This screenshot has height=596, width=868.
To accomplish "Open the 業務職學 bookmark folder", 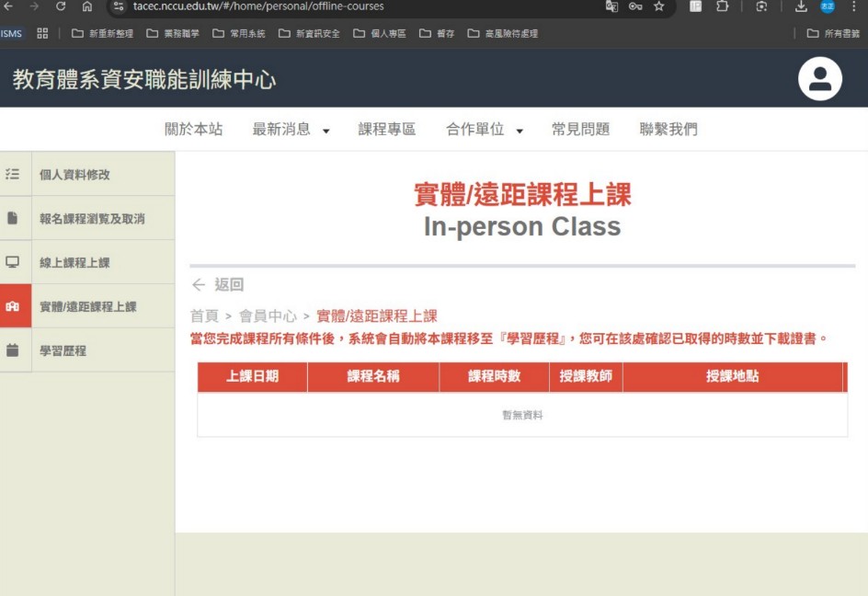I will [x=173, y=33].
